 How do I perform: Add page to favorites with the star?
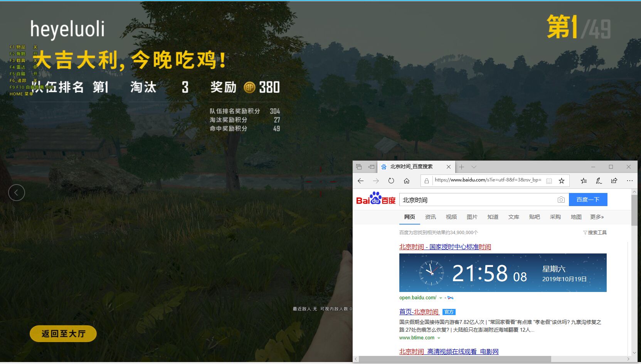tap(562, 181)
